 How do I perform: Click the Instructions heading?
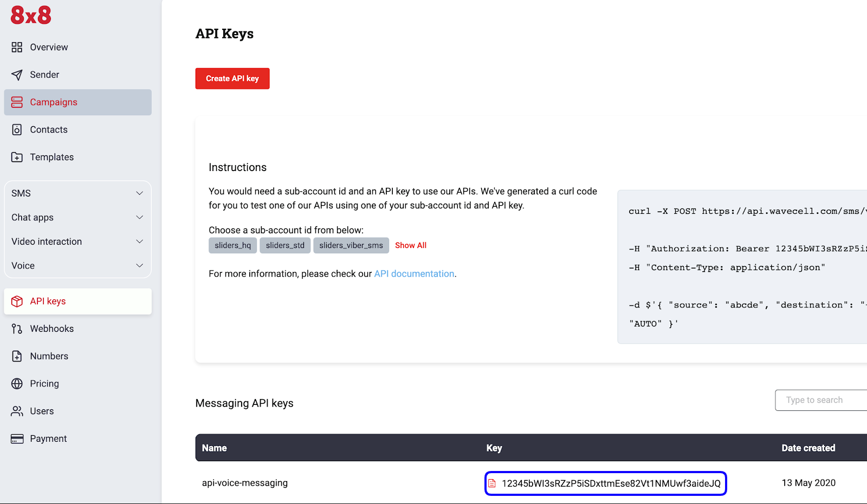pos(238,167)
